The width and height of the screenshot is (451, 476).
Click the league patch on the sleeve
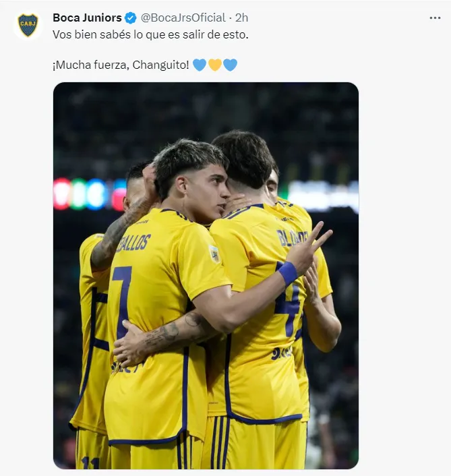[x=215, y=254]
